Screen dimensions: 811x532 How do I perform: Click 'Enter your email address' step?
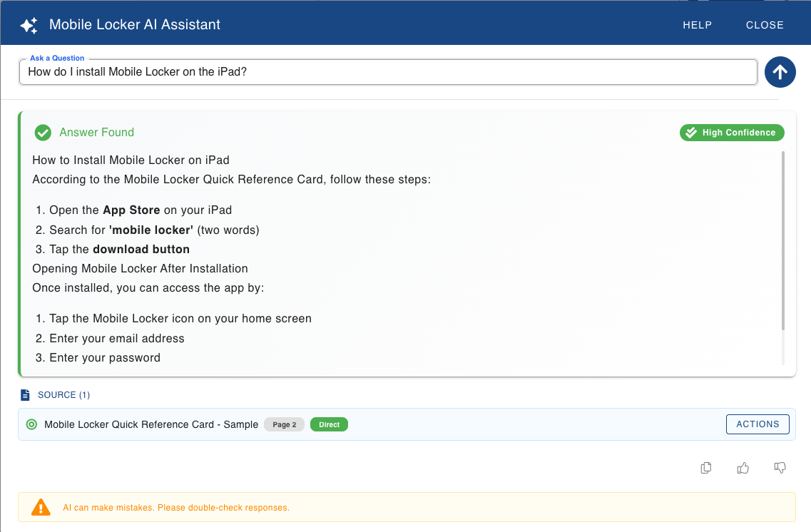point(117,338)
